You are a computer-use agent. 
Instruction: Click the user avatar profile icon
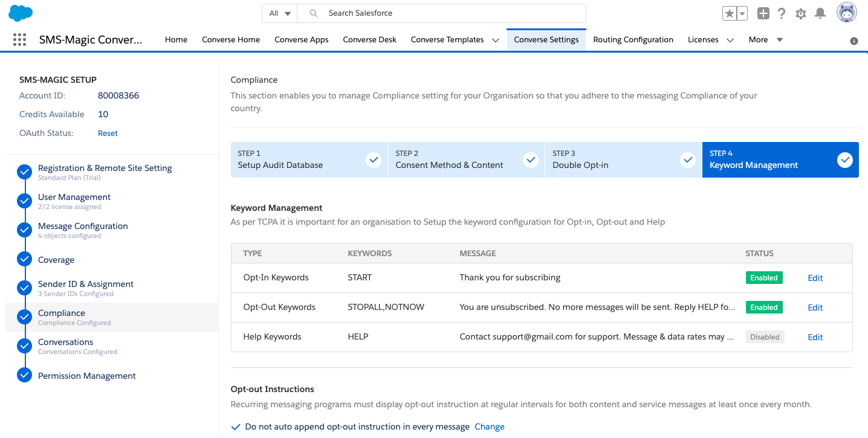tap(846, 13)
